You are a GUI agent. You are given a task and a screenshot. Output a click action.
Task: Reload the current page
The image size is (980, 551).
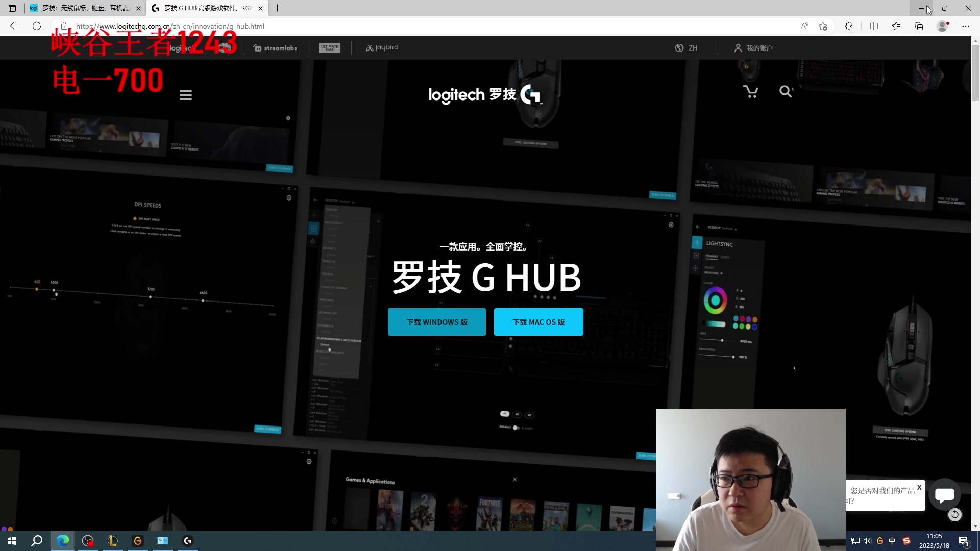click(37, 26)
